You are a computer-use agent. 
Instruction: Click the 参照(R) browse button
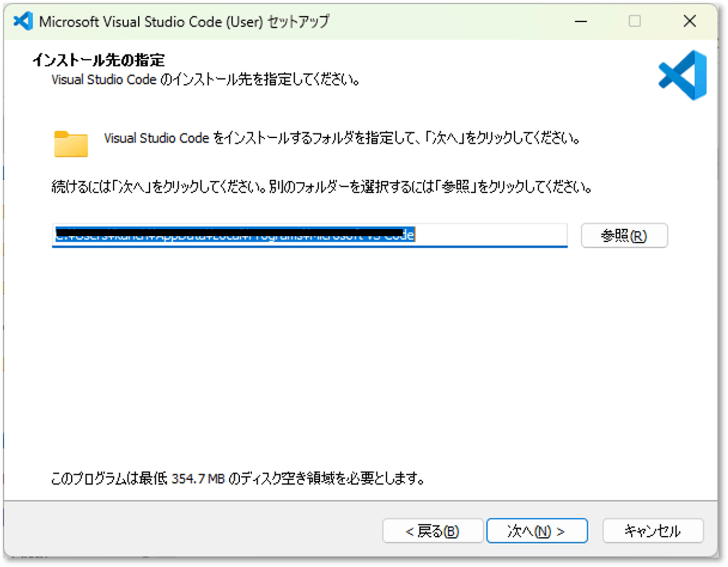pos(624,236)
